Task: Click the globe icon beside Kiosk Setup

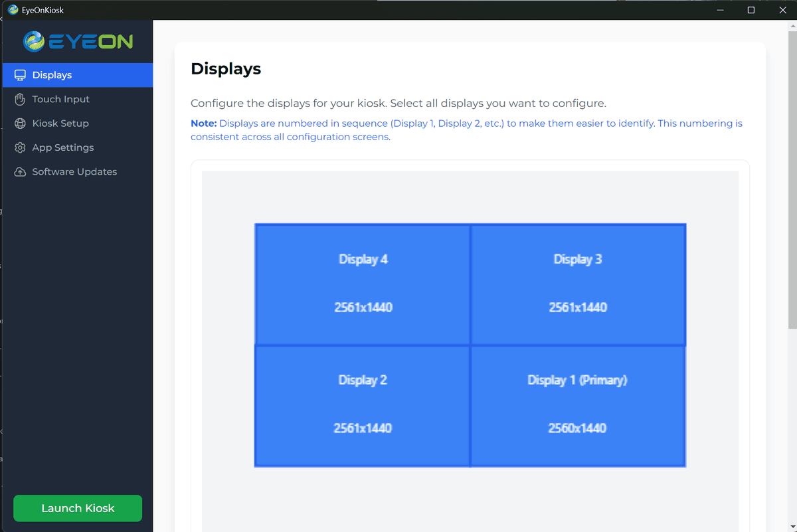Action: [19, 123]
